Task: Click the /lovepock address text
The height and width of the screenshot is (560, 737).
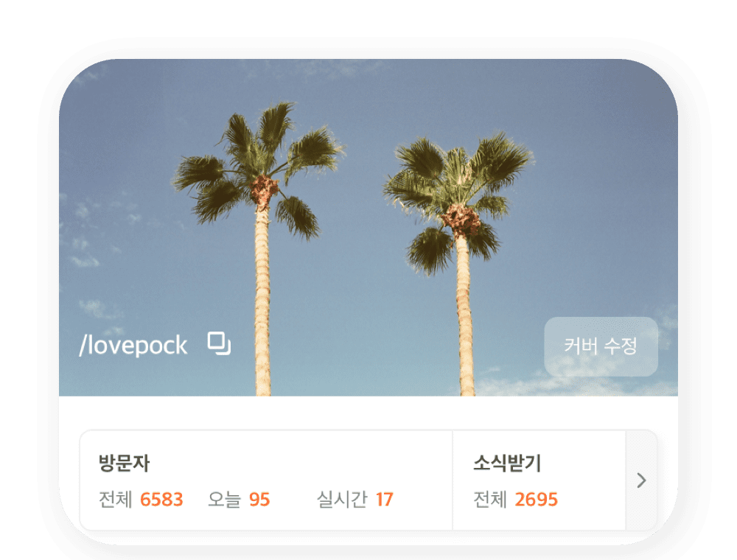Action: (133, 346)
